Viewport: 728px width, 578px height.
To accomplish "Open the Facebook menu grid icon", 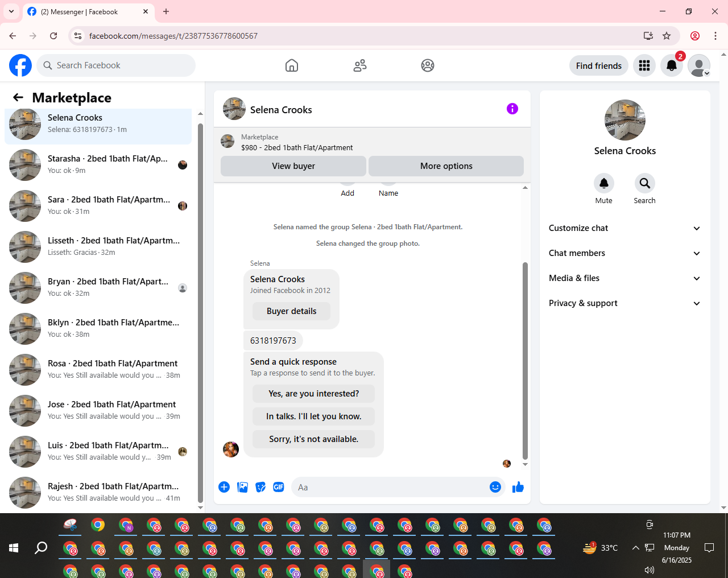I will coord(644,65).
